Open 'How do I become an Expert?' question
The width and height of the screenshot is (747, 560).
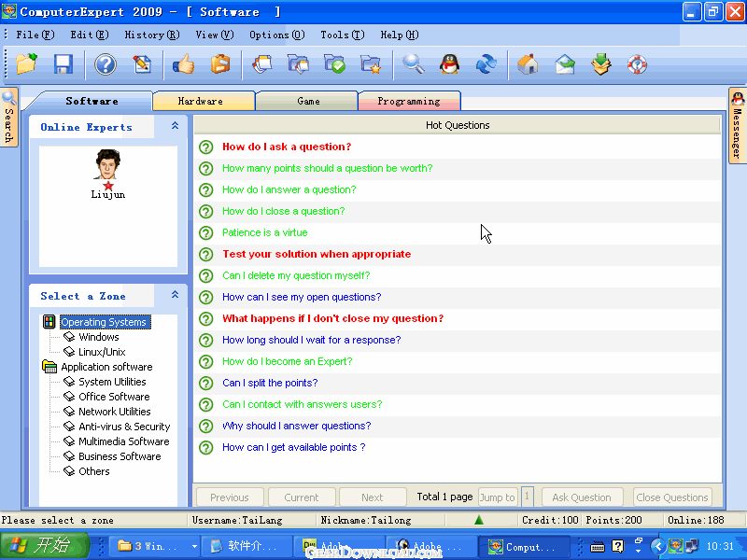pyautogui.click(x=288, y=361)
